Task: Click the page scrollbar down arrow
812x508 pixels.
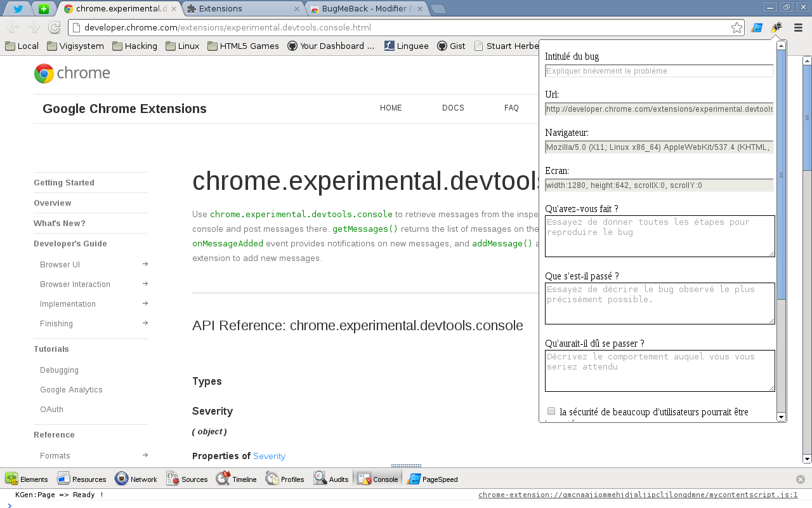Action: pyautogui.click(x=807, y=459)
